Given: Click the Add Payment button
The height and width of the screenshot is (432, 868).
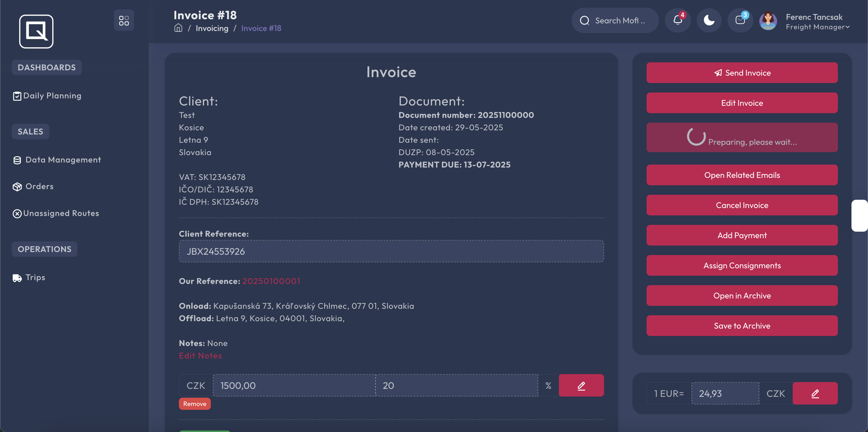Looking at the screenshot, I should pyautogui.click(x=742, y=236).
